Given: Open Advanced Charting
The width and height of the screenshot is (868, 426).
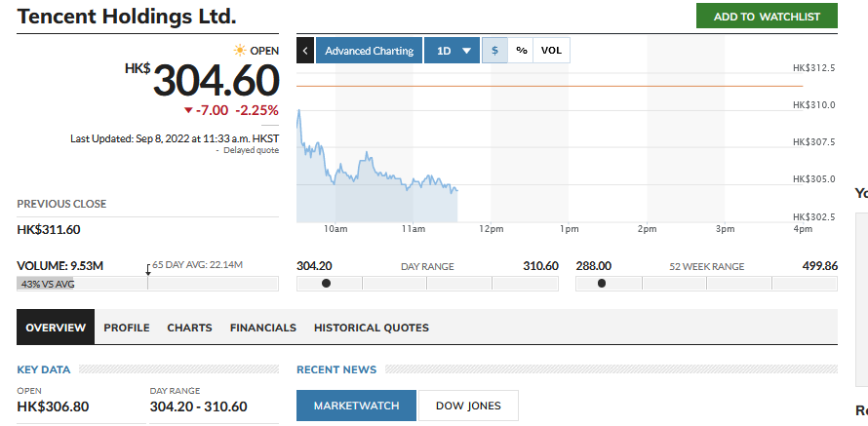Looking at the screenshot, I should (370, 51).
